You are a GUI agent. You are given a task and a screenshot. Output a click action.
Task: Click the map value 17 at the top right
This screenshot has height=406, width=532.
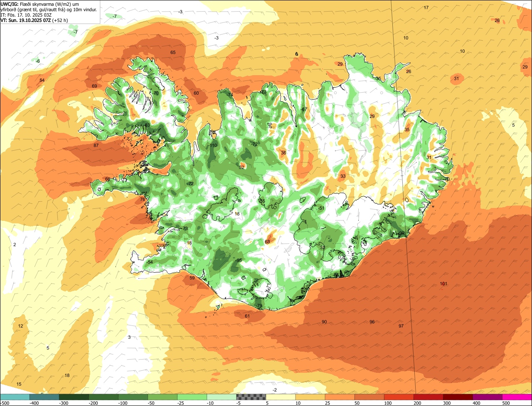tap(426, 7)
